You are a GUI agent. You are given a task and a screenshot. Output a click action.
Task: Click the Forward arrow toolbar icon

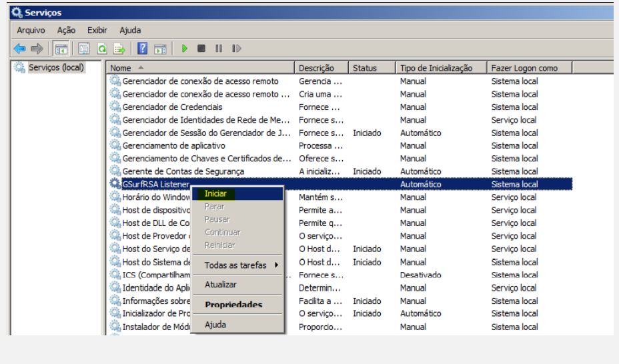point(37,49)
